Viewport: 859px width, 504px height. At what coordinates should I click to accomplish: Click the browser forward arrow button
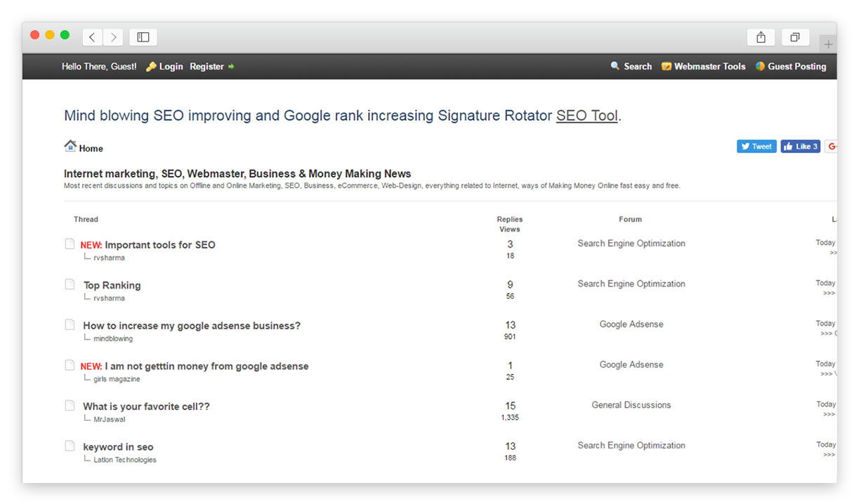[113, 37]
